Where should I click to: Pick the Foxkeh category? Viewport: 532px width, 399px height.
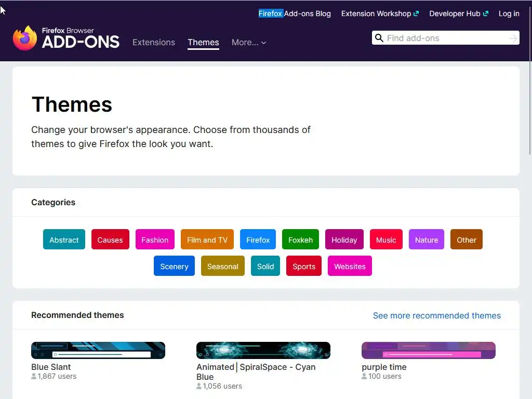pyautogui.click(x=301, y=240)
